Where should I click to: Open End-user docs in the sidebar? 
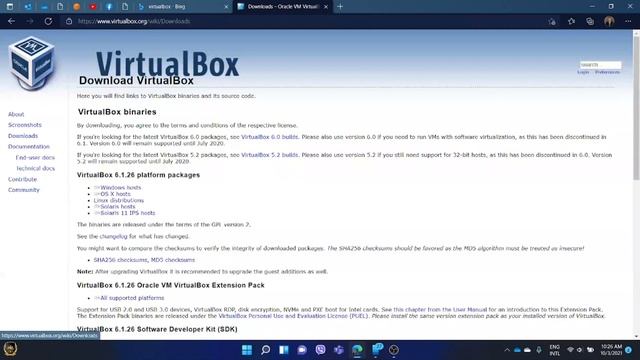35,158
